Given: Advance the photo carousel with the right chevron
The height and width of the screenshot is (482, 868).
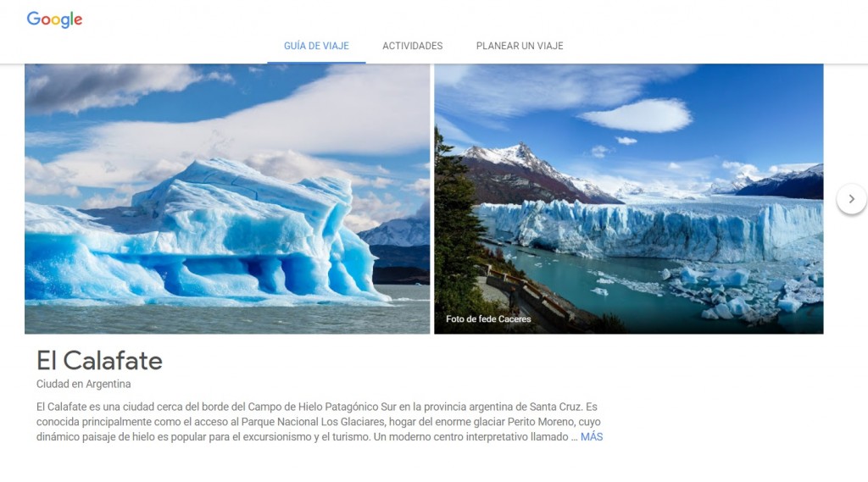Looking at the screenshot, I should pos(851,199).
